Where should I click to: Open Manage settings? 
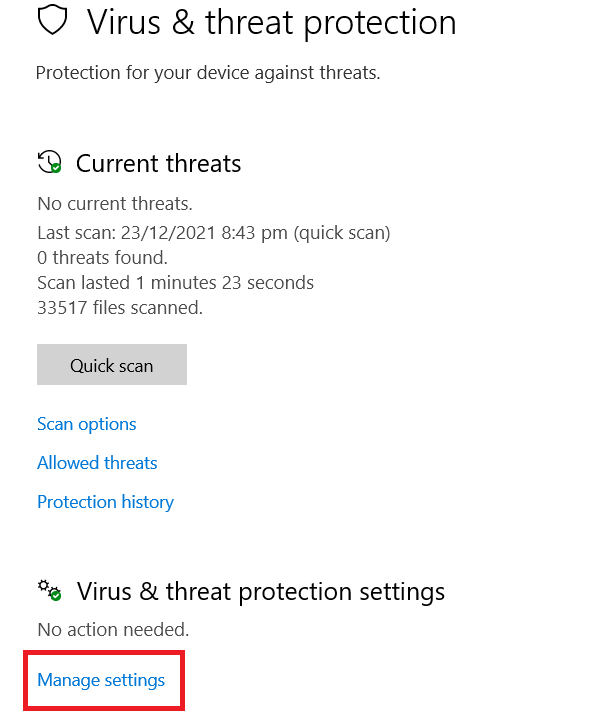pyautogui.click(x=101, y=681)
